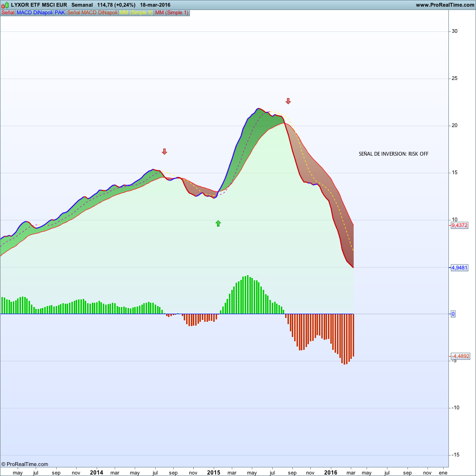Click the blue 0 zero-line label
The height and width of the screenshot is (476, 476).
pos(453,314)
